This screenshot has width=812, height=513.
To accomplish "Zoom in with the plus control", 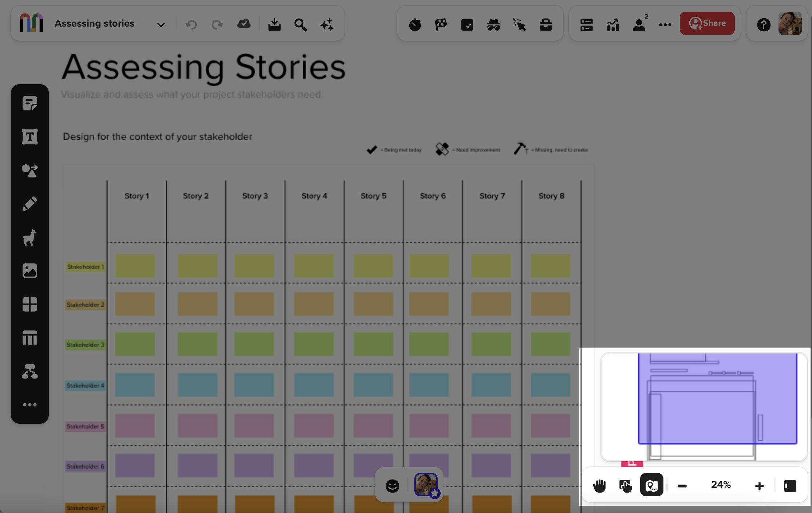I will [760, 485].
